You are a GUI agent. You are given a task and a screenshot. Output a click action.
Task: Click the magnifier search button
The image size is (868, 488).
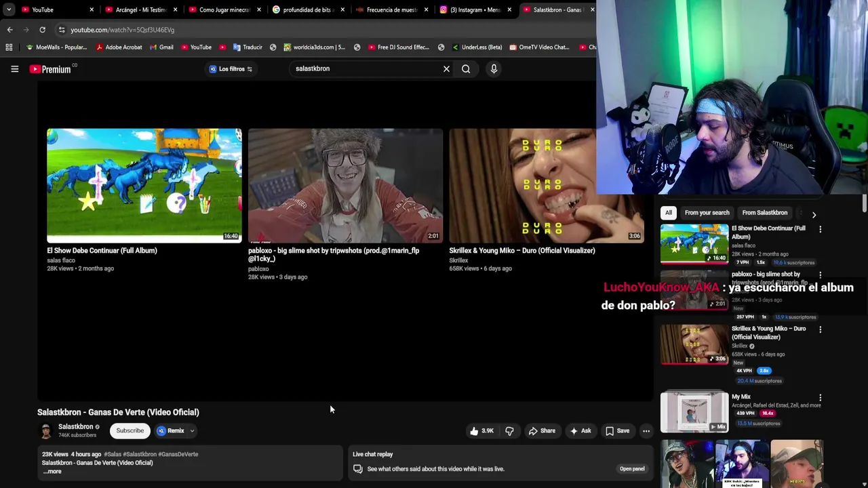pos(466,68)
